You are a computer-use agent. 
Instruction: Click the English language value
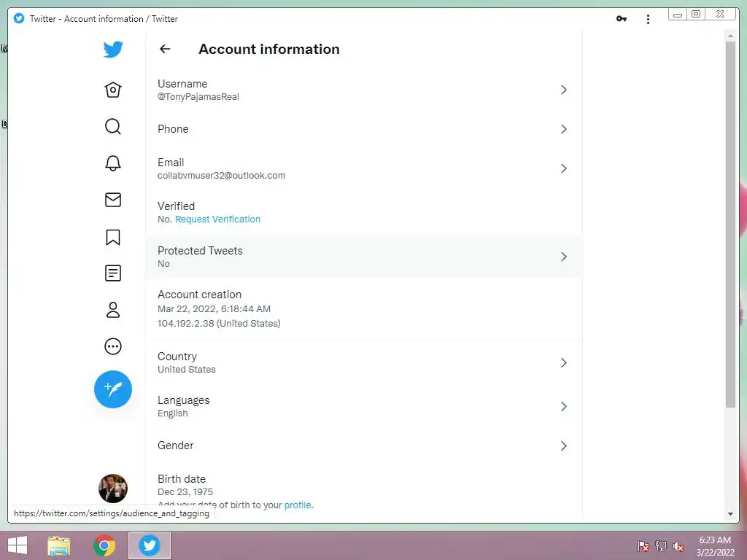click(172, 413)
